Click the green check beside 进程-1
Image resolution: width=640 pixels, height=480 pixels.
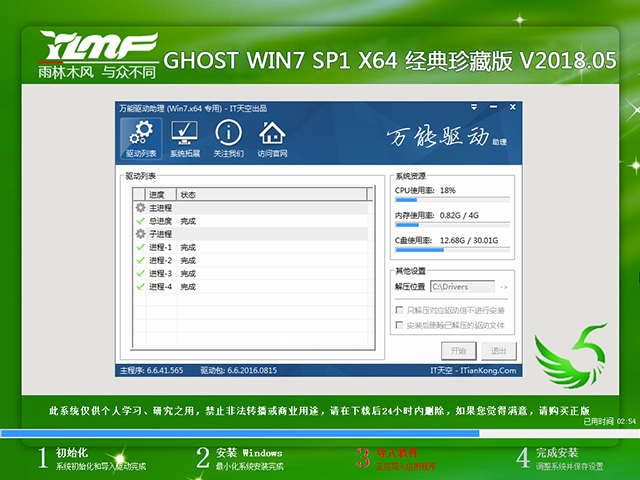tap(140, 247)
